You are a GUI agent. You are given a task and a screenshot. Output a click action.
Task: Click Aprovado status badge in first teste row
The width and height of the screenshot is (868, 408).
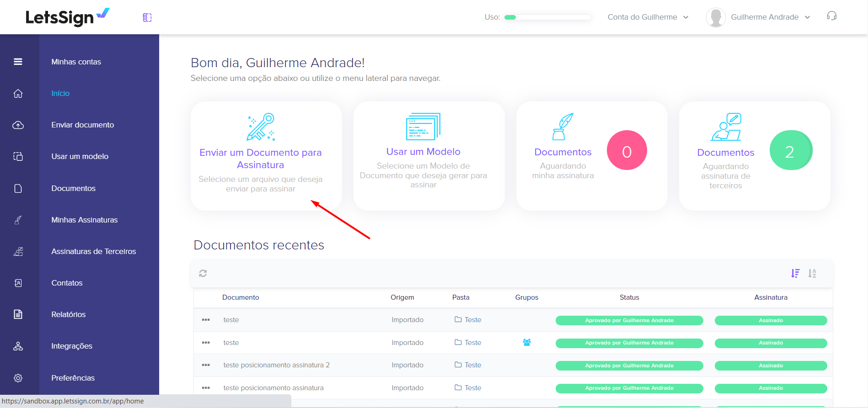(629, 320)
